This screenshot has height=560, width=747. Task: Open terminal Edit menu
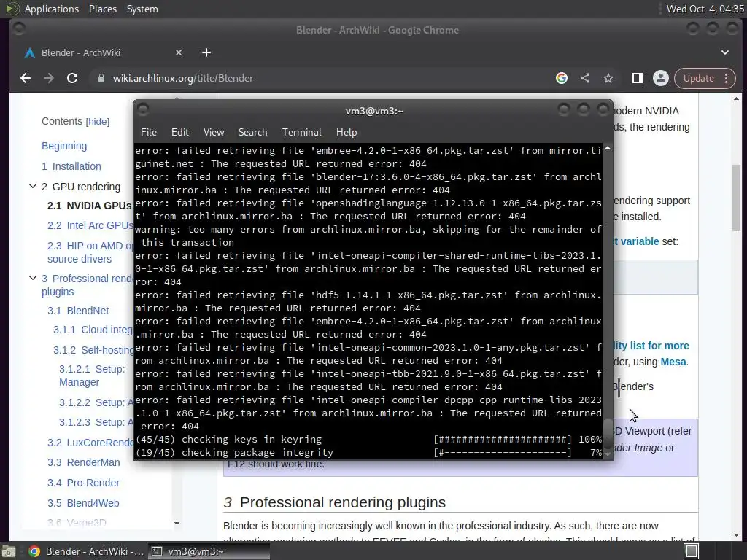pyautogui.click(x=179, y=132)
